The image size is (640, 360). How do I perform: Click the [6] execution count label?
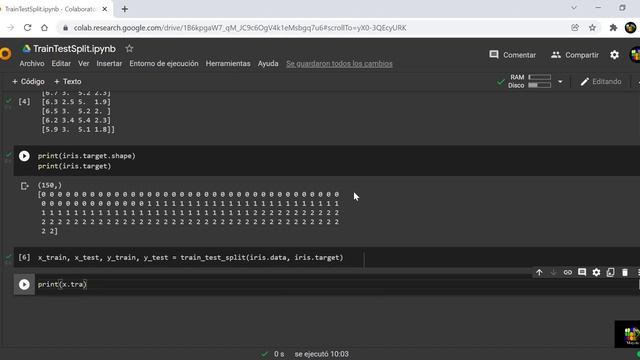(x=24, y=258)
